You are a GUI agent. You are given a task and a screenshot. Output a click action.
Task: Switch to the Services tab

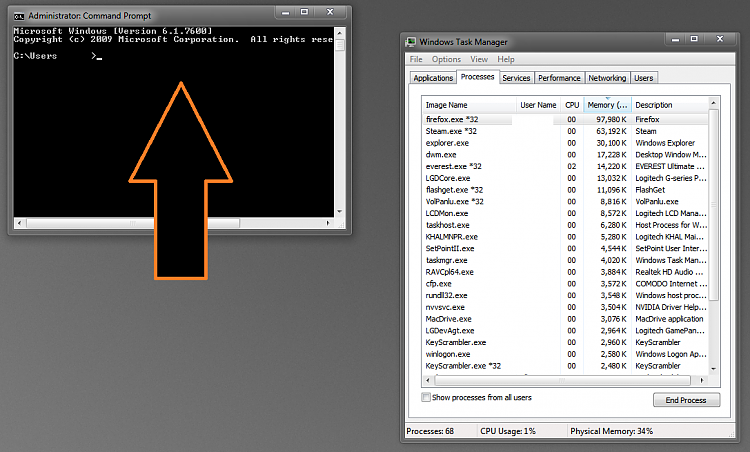(516, 78)
